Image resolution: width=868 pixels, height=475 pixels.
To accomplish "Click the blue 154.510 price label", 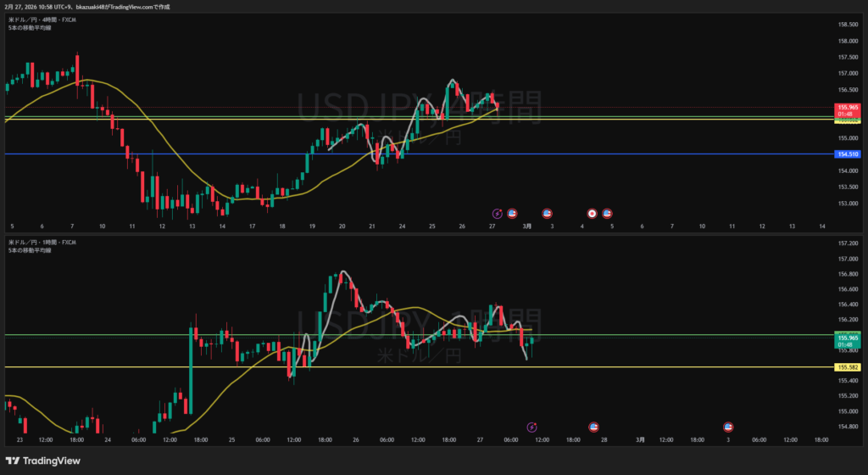I will [x=848, y=154].
